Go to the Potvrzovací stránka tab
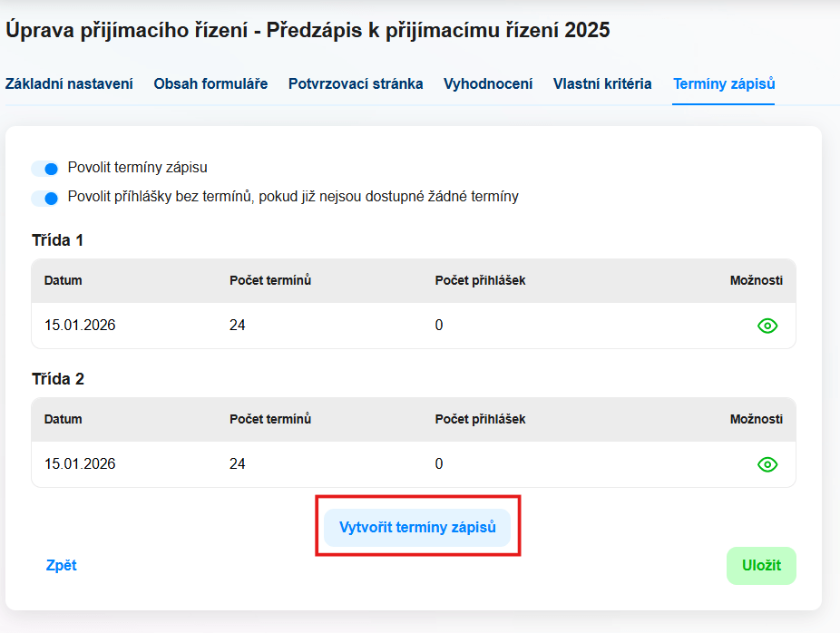This screenshot has height=633, width=840. [x=356, y=84]
